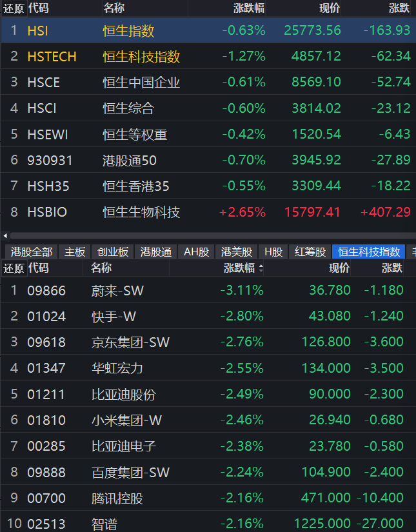Screen dimensions: 416x532
Task: Click 蔚来-SW change -3.11%
Action: 242,290
